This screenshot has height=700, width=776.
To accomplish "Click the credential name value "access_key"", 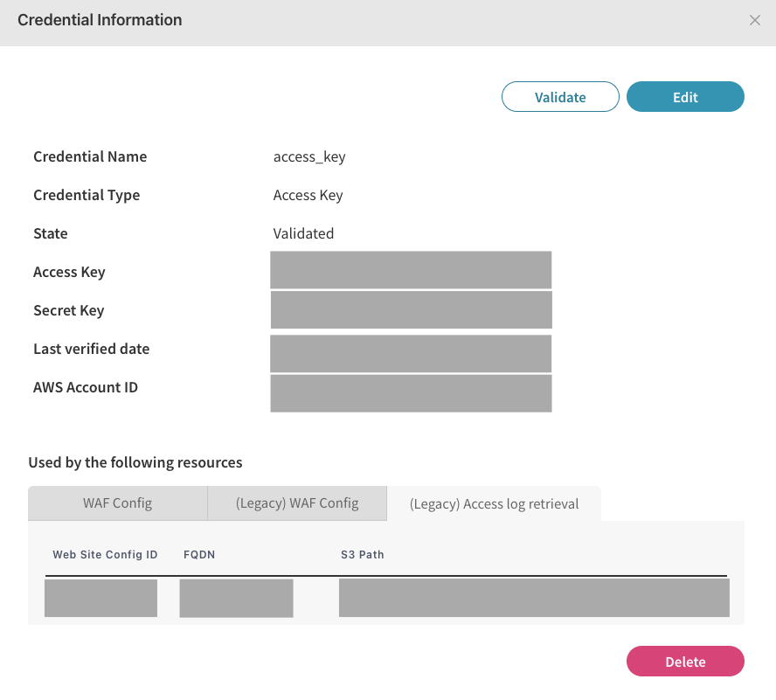I will 309,157.
